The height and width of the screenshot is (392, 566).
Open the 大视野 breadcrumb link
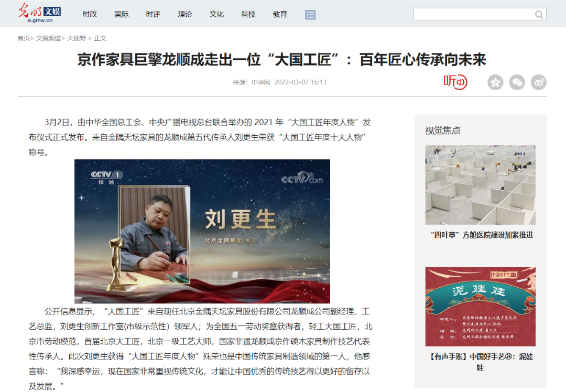pos(77,38)
